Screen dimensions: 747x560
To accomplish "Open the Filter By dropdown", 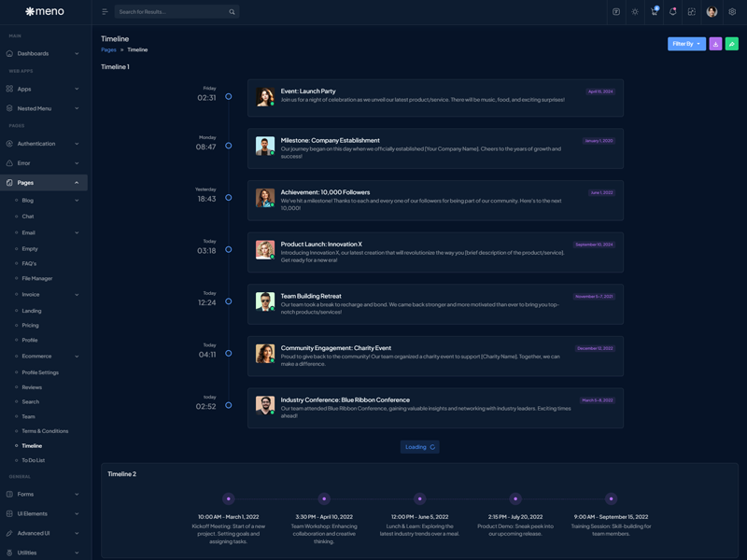I will tap(686, 44).
